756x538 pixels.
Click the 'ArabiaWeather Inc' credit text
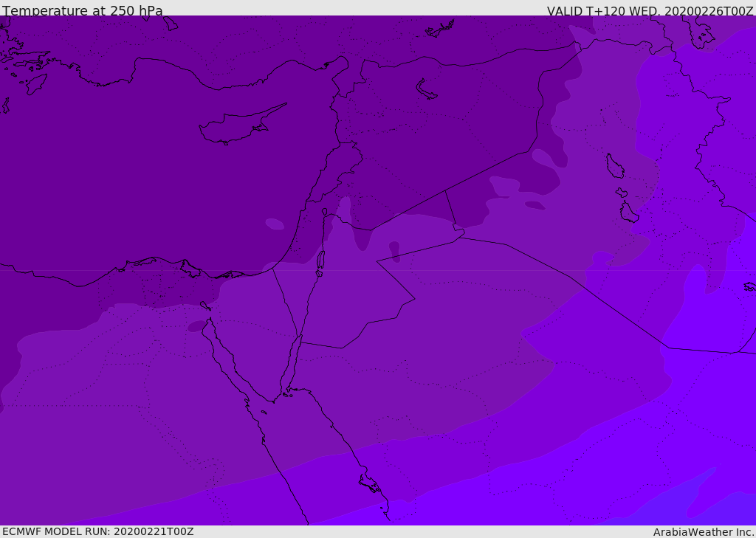704,532
